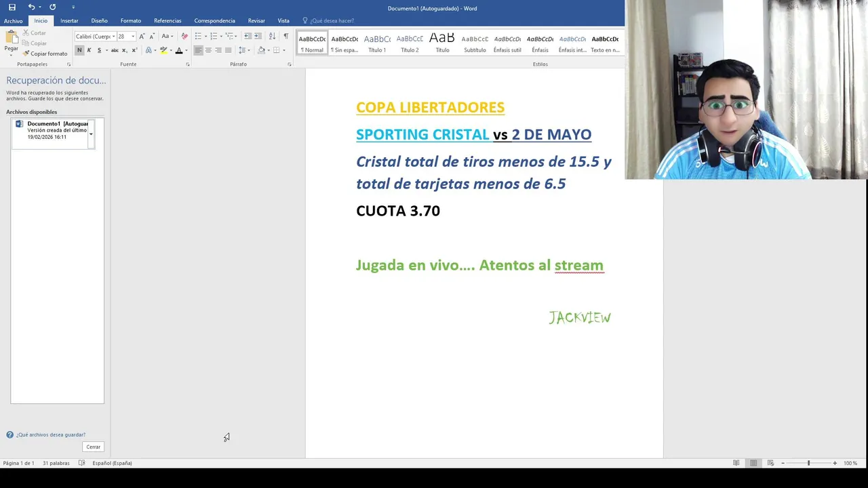Screen dimensions: 868x488
Task: Click Copiar formato painter
Action: point(45,54)
